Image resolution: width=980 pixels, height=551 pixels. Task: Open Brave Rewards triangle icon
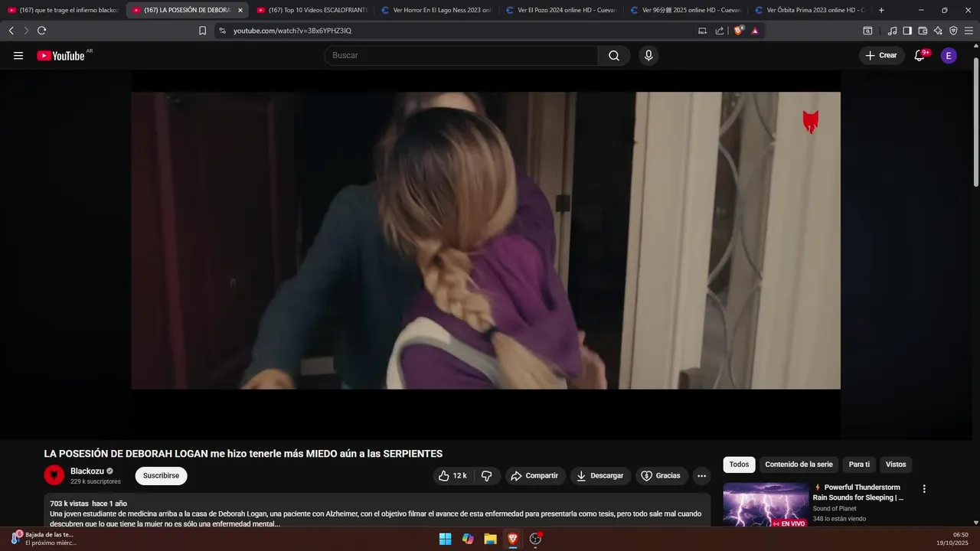point(755,31)
